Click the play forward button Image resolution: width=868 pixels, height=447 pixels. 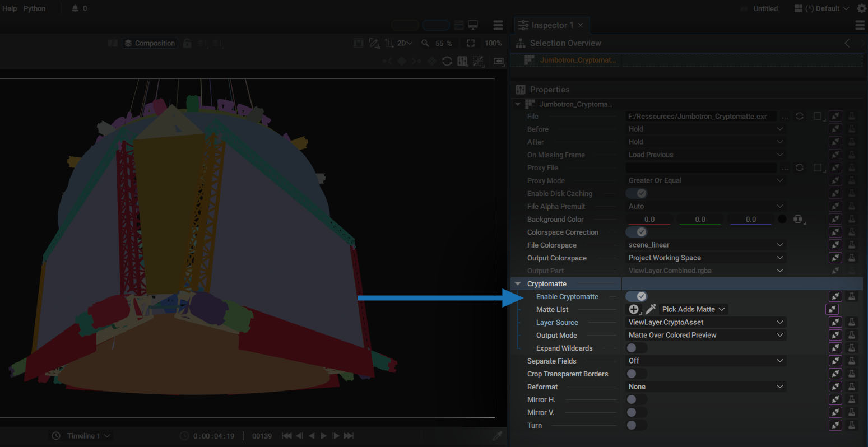tap(323, 436)
